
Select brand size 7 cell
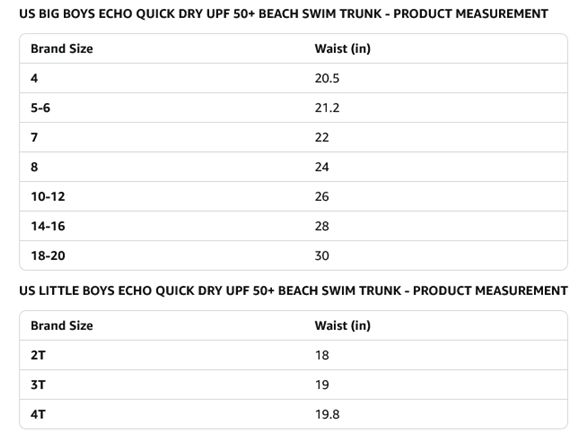(34, 138)
